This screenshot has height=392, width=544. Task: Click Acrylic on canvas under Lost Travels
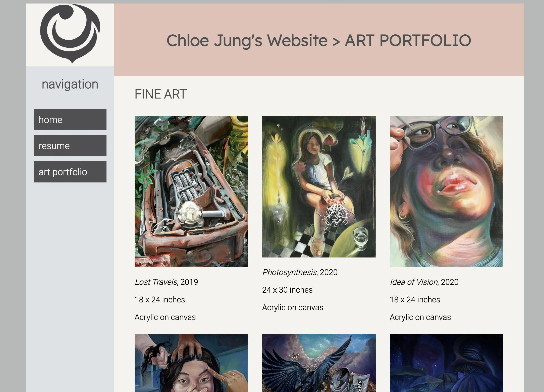tap(165, 317)
